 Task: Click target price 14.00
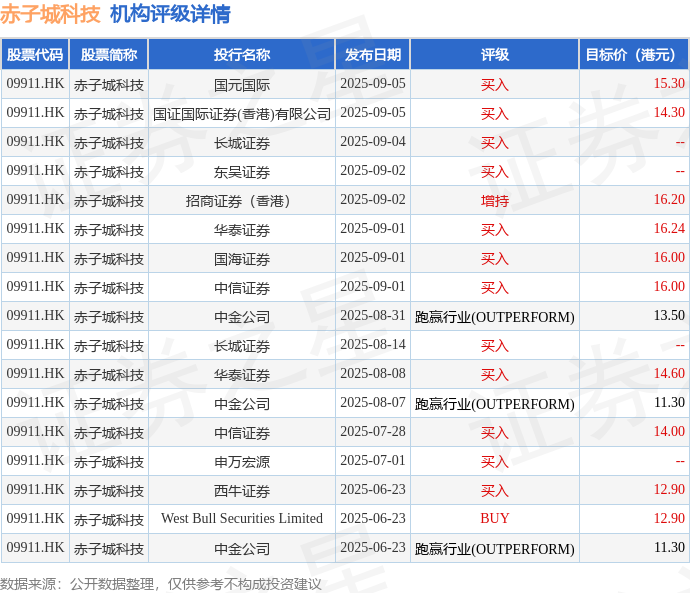pyautogui.click(x=669, y=431)
